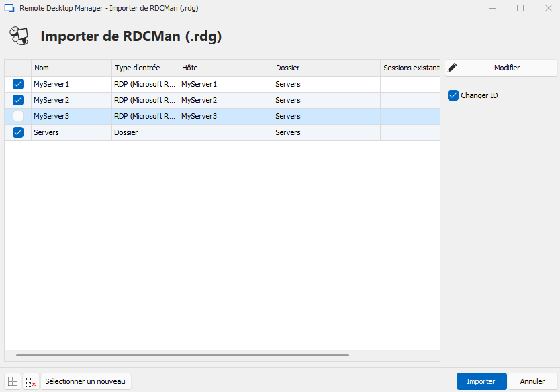Select the Servers name cell
Screen dimensions: 560x392
pyautogui.click(x=71, y=132)
